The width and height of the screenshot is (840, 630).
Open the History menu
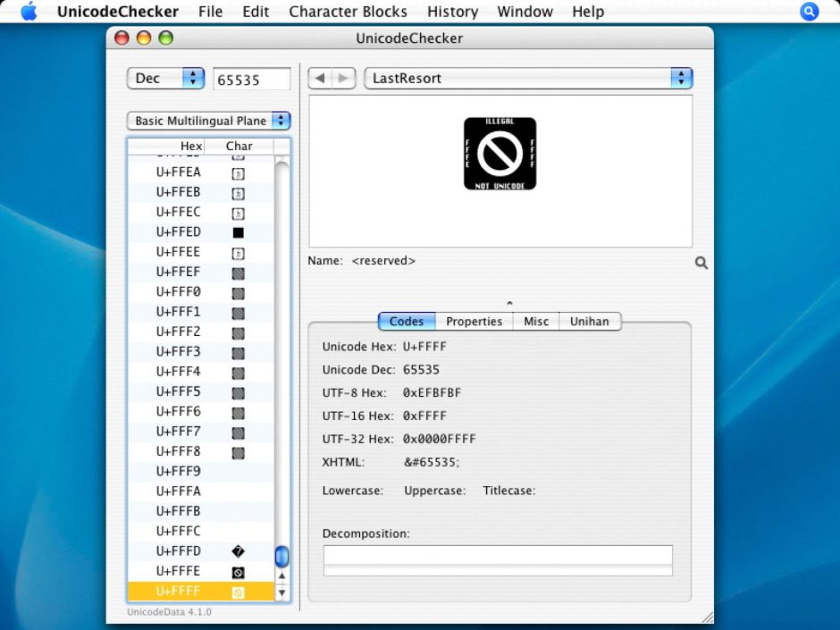tap(453, 12)
